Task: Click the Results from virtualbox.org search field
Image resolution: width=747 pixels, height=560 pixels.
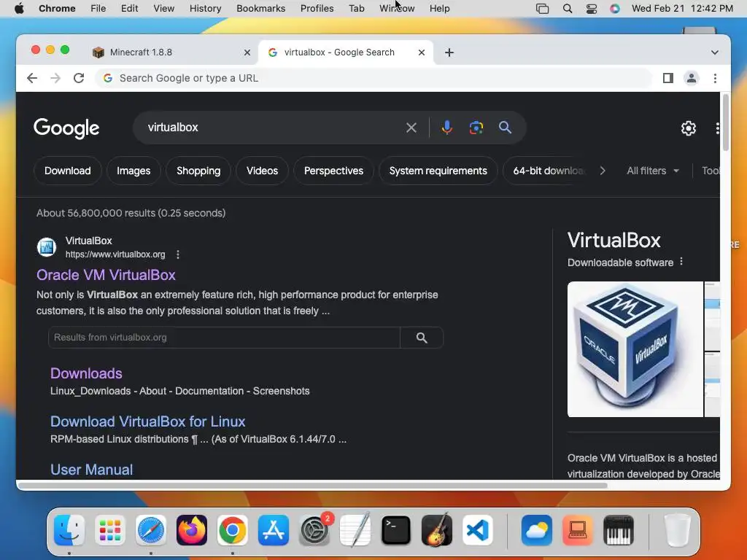Action: [224, 338]
